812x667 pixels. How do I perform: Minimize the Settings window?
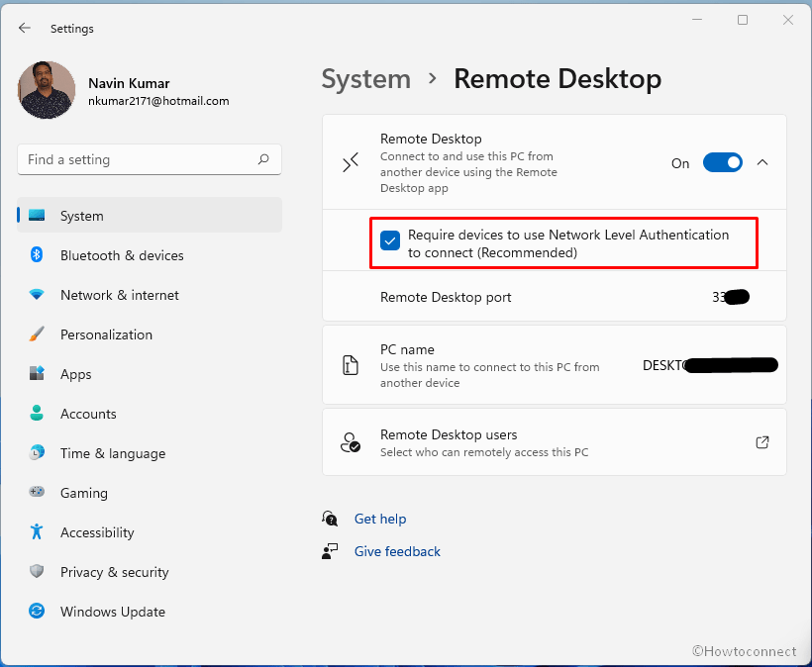click(x=697, y=20)
